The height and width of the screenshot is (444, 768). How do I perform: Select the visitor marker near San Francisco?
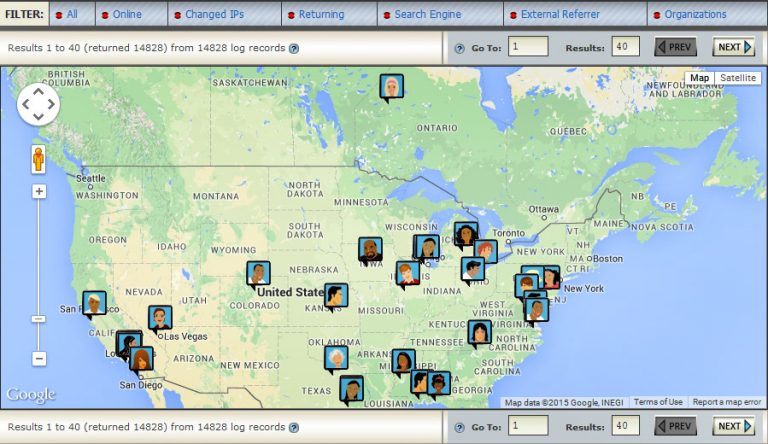tap(94, 303)
